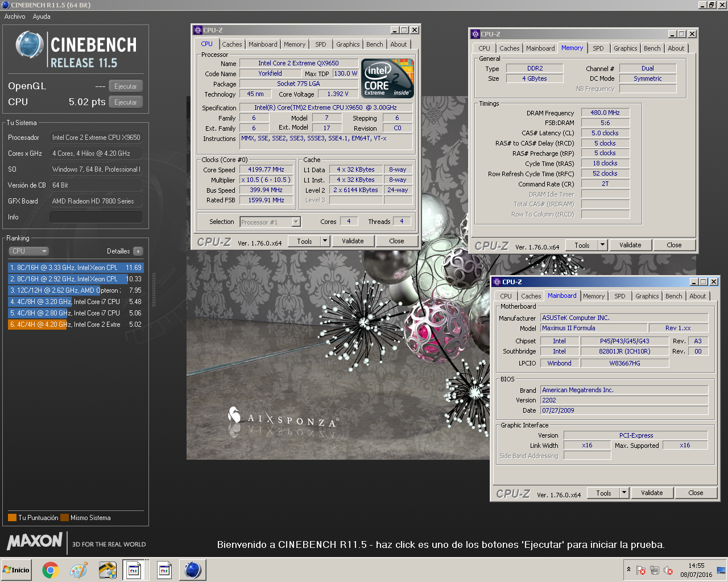Open Tools dropdown arrow in Mainboard window
The width and height of the screenshot is (728, 582).
coord(624,493)
